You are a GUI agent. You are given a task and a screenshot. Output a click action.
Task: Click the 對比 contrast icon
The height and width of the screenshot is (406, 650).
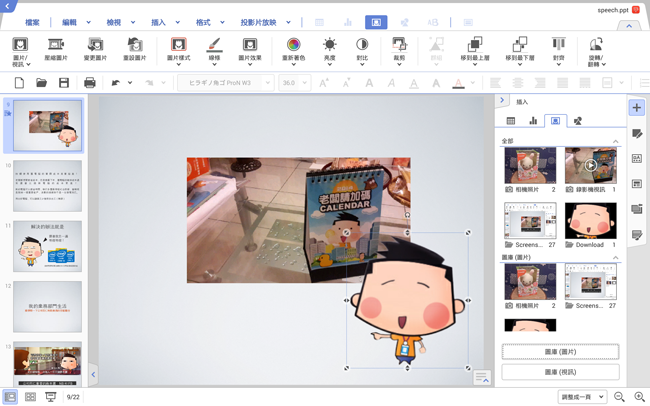pos(362,45)
